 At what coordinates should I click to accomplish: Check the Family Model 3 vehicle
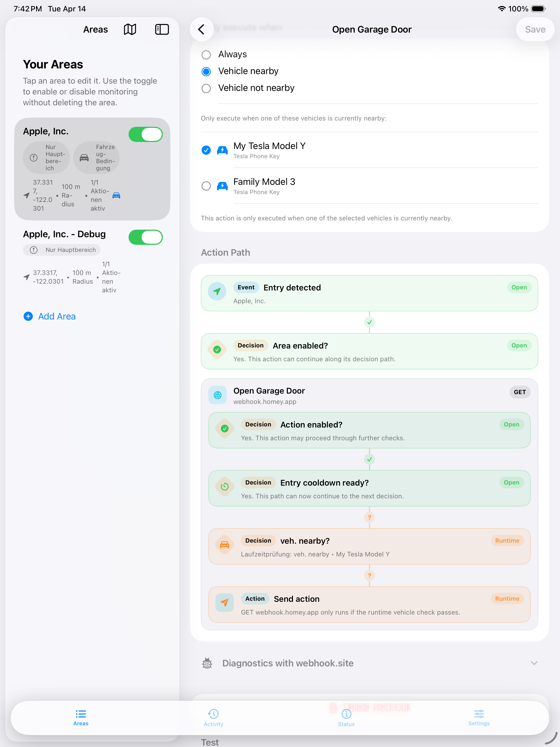coord(206,186)
